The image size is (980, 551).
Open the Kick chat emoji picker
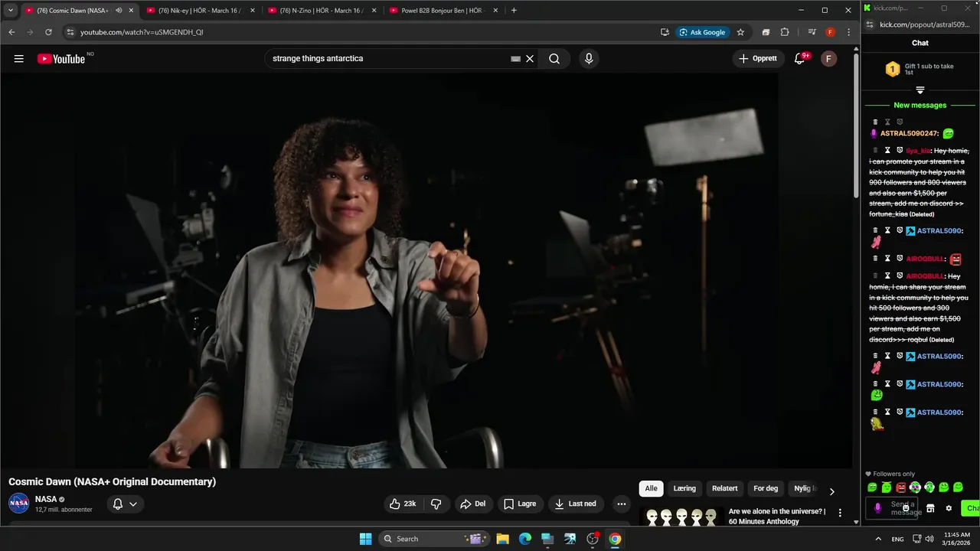[906, 508]
